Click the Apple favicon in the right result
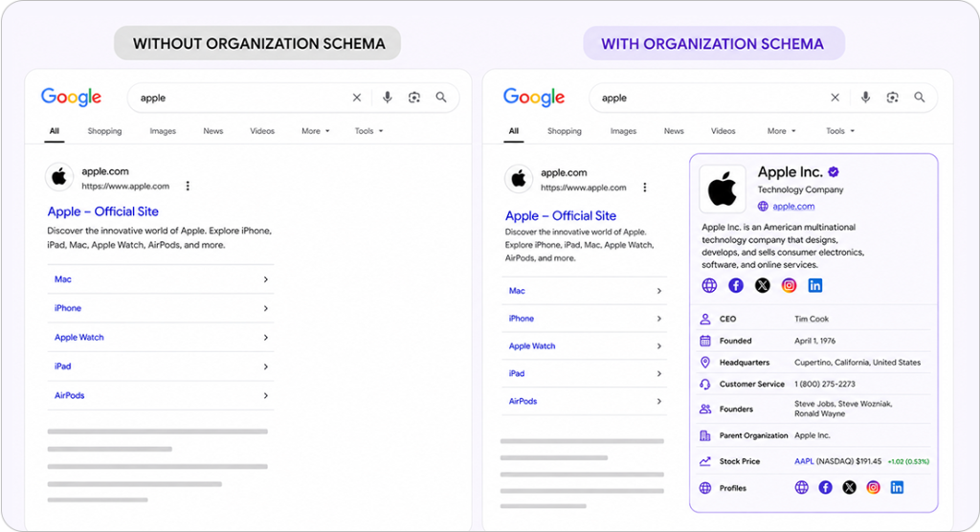980x532 pixels. click(x=519, y=180)
